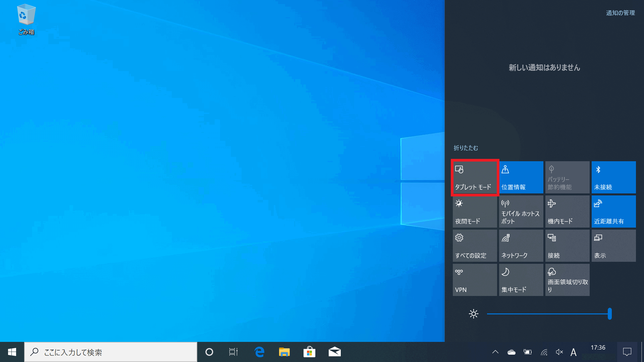
Task: Collapse quick actions with 折りたたむ
Action: coord(466,148)
